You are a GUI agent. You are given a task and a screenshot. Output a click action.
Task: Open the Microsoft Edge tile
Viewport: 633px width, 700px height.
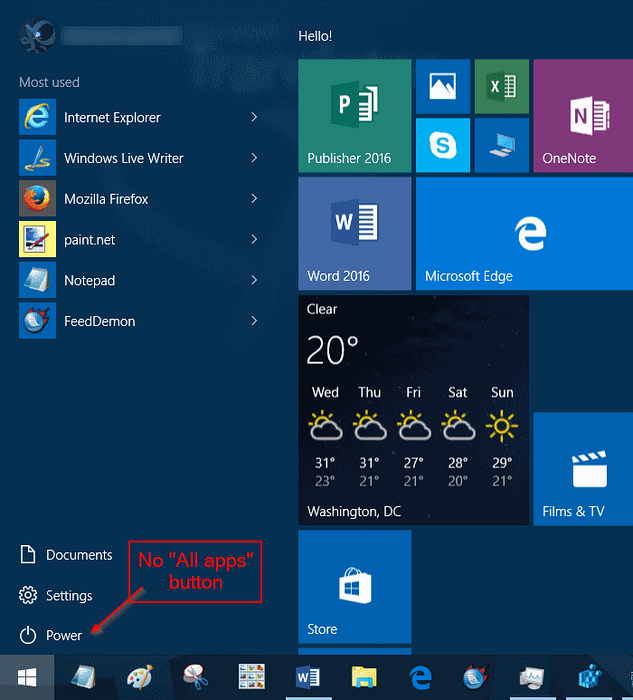tap(523, 233)
